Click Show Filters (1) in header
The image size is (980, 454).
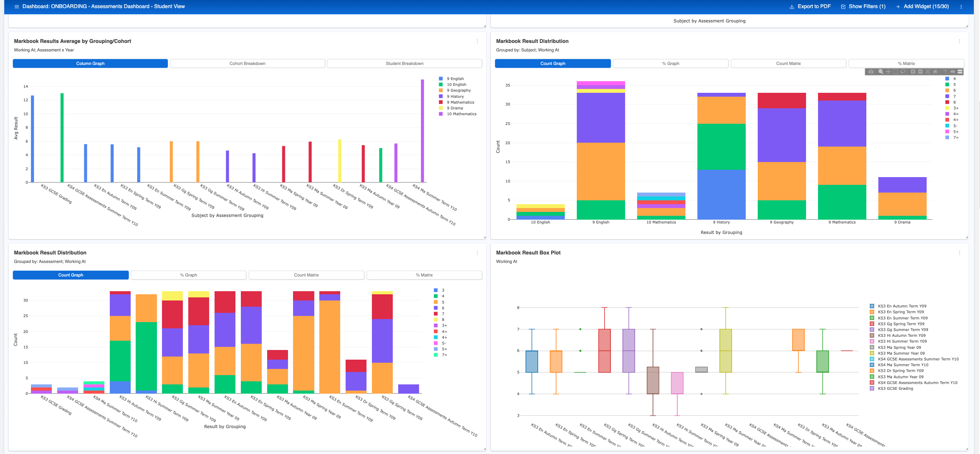863,7
